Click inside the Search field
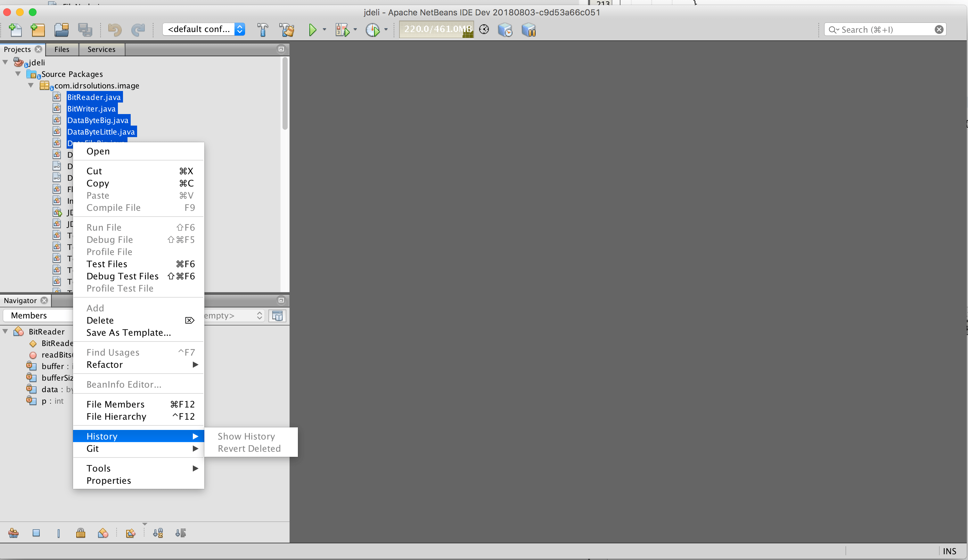The image size is (968, 560). pyautogui.click(x=883, y=29)
